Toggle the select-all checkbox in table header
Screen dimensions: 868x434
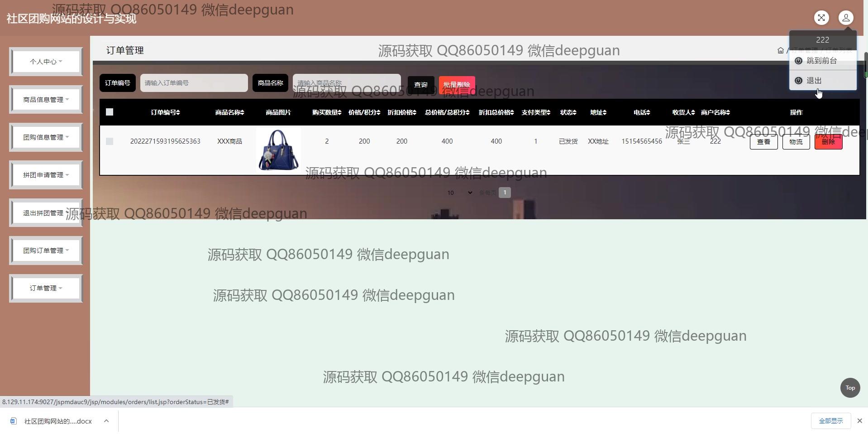(110, 112)
